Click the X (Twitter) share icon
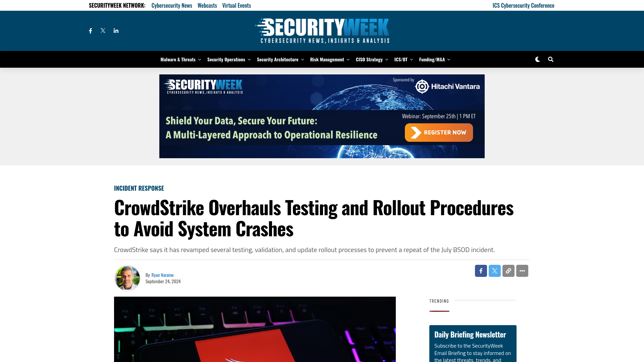 494,271
